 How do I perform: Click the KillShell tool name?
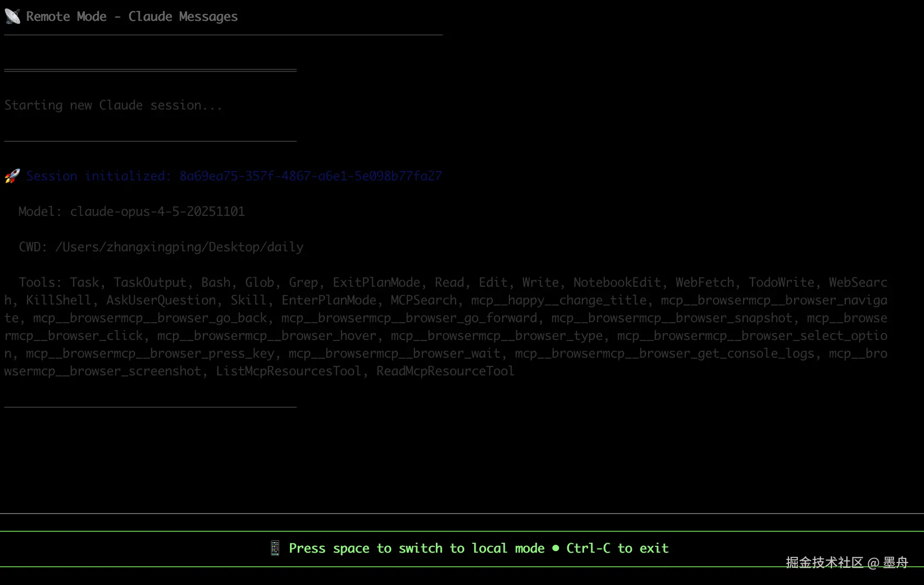(59, 300)
